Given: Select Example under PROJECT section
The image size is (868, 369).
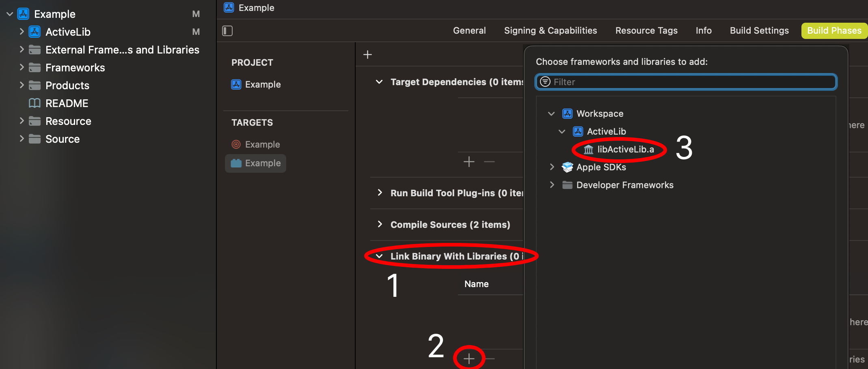Looking at the screenshot, I should 262,84.
